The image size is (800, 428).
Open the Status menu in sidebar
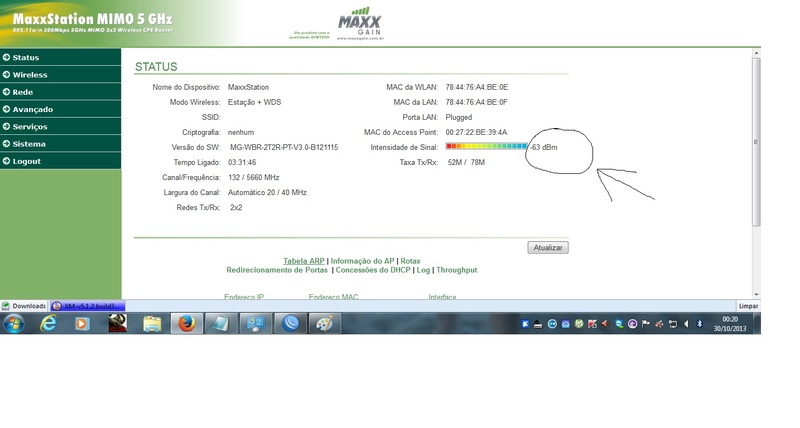pos(60,57)
